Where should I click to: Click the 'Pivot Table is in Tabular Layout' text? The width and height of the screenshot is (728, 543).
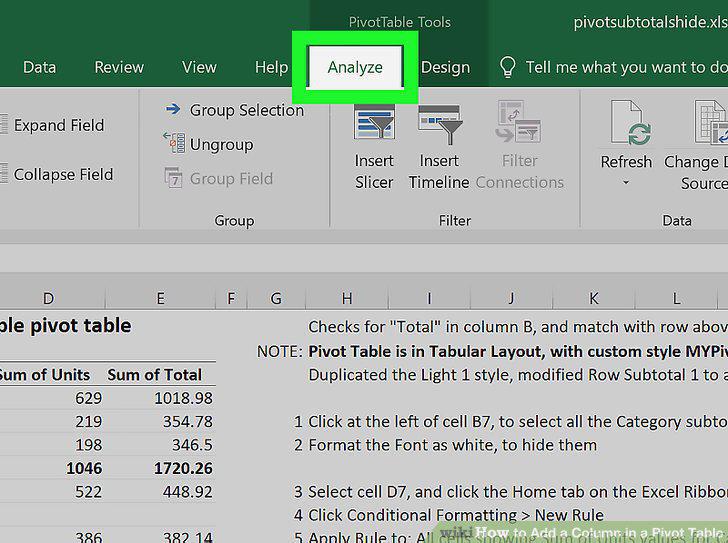tap(518, 351)
